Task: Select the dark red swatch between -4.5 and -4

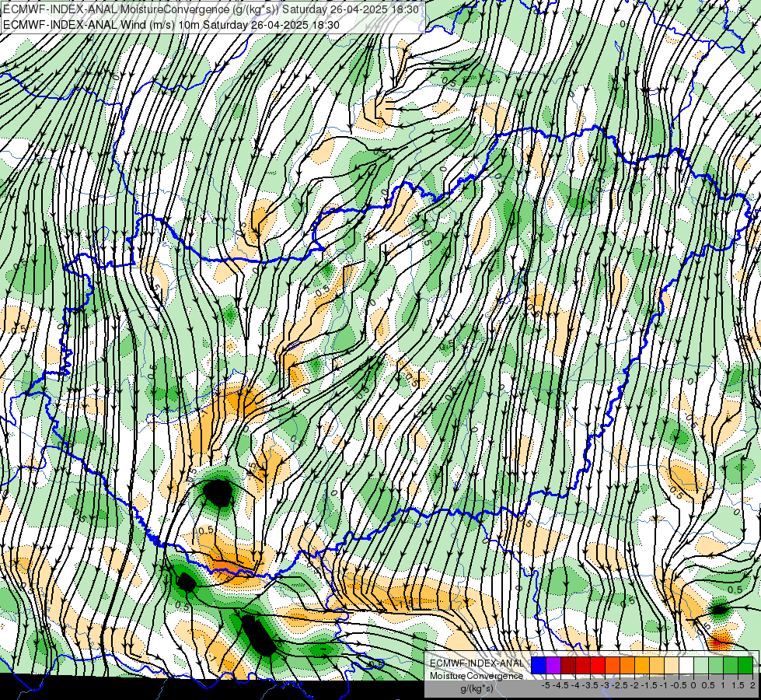Action: (568, 665)
